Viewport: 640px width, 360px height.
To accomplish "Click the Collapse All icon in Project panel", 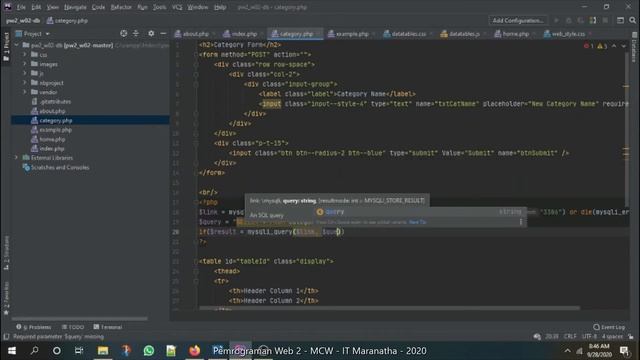I will tap(136, 33).
